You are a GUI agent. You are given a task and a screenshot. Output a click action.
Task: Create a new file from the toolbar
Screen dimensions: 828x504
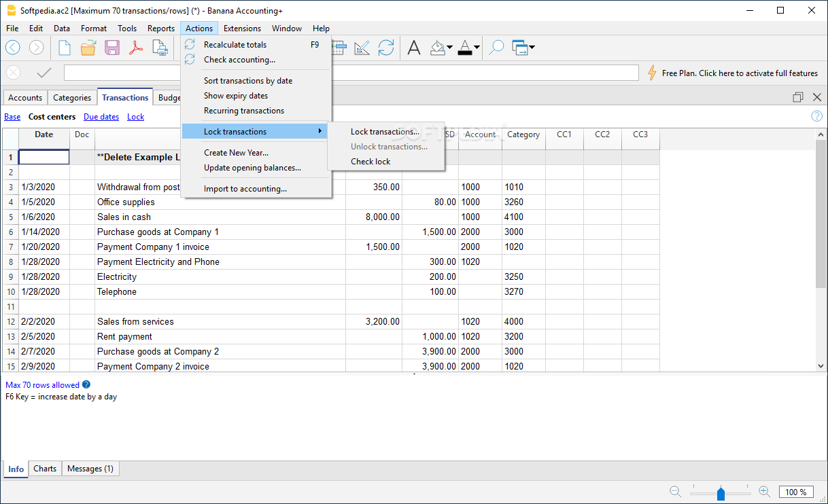coord(65,48)
